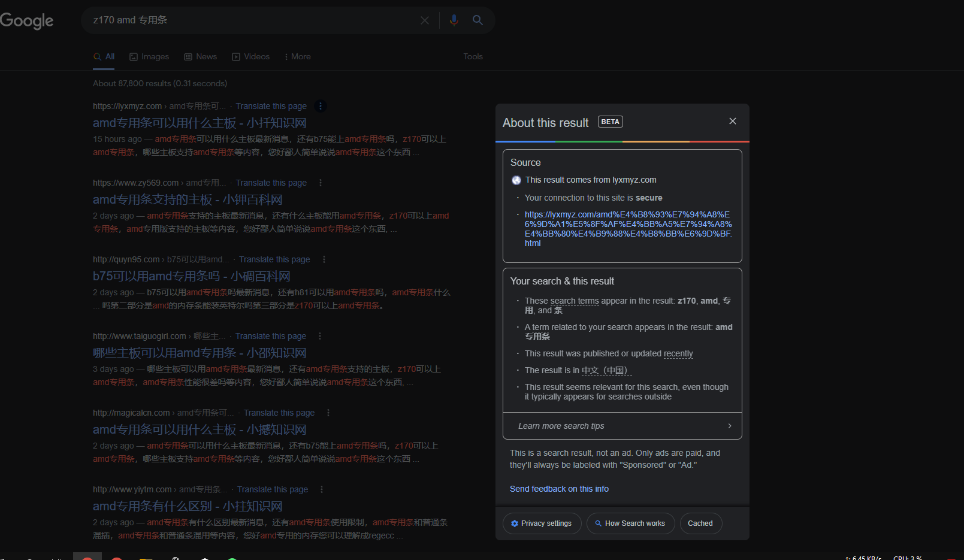Click Send feedback on this info link
Screen dimensions: 964x560
coord(559,489)
